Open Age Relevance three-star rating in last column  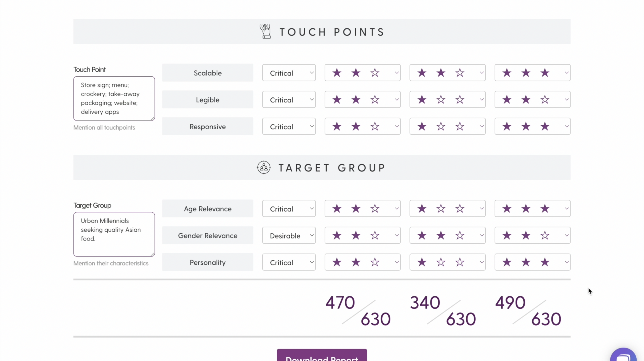[532, 209]
